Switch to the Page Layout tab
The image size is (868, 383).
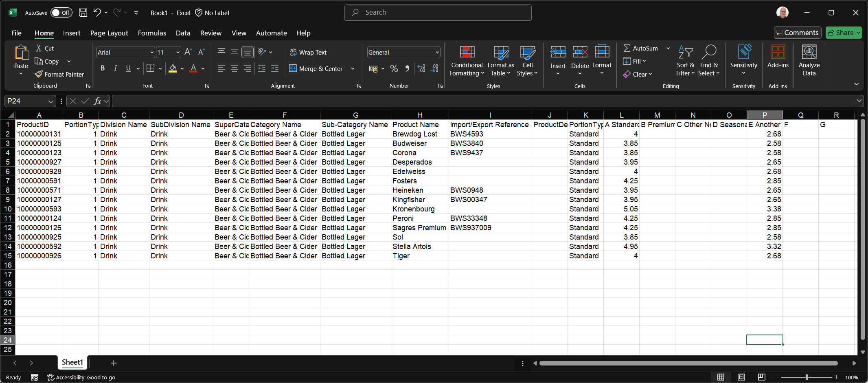109,33
